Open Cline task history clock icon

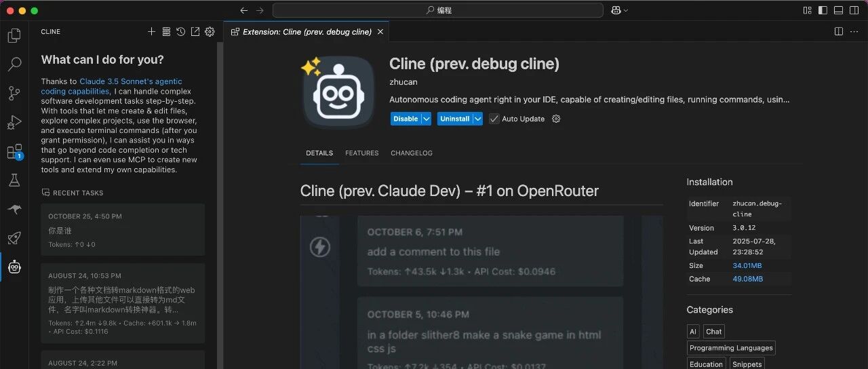tap(180, 32)
